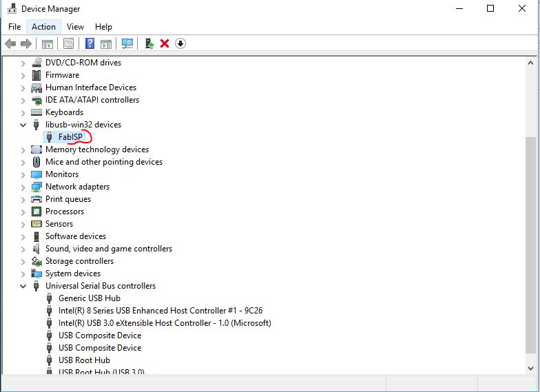
Task: Click the scrollbar up arrow
Action: [x=530, y=63]
